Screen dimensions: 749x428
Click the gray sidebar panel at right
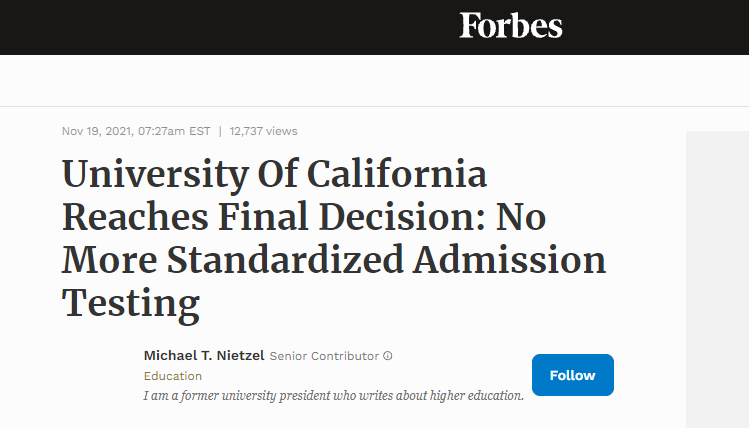tap(717, 280)
